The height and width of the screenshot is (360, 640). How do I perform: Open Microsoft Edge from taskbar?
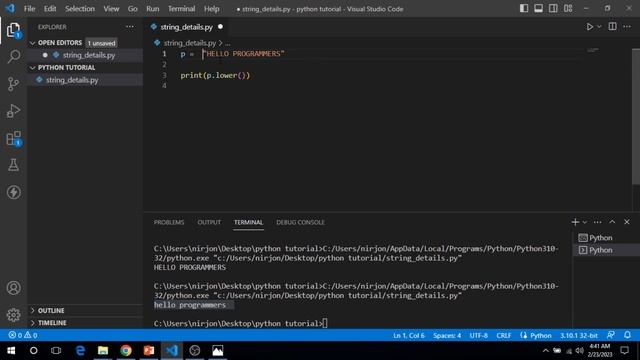pyautogui.click(x=80, y=351)
